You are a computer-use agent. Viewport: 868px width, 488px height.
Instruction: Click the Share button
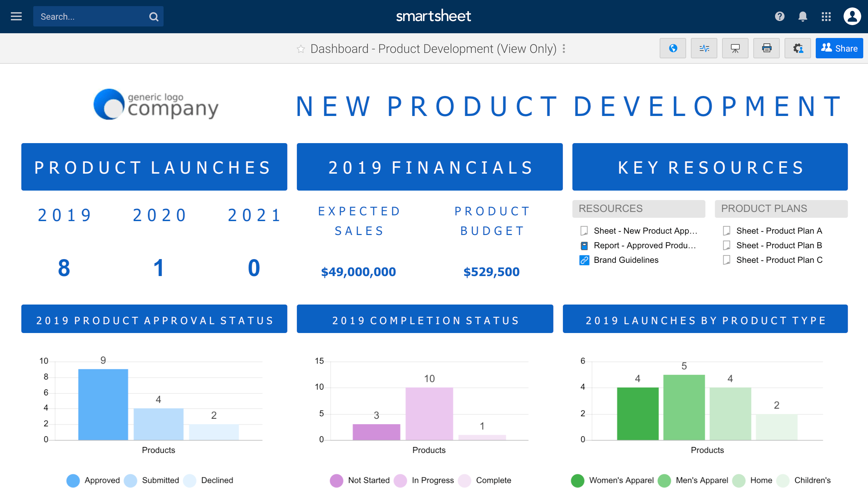839,48
